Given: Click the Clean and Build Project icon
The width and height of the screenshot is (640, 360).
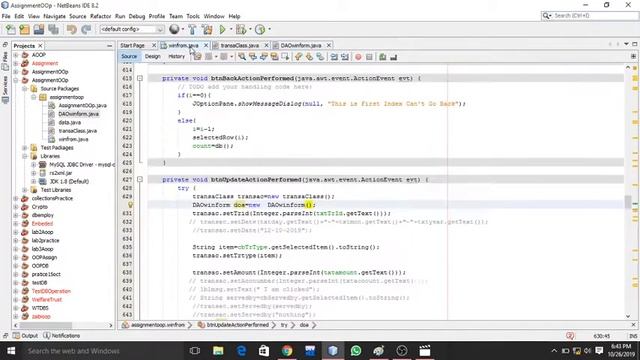Looking at the screenshot, I should click(207, 29).
